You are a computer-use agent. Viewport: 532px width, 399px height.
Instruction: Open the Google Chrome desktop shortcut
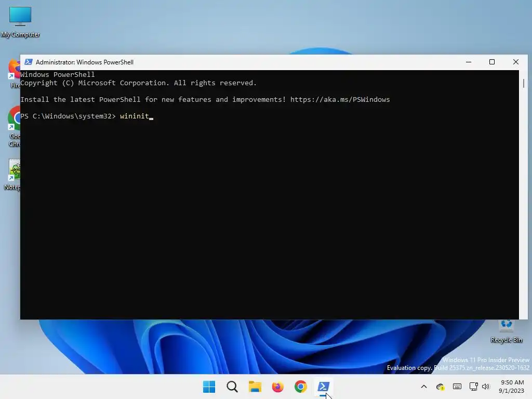click(x=14, y=126)
